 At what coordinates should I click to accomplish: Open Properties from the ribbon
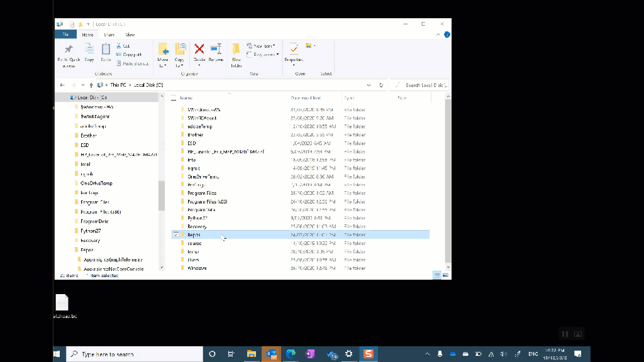tap(293, 49)
